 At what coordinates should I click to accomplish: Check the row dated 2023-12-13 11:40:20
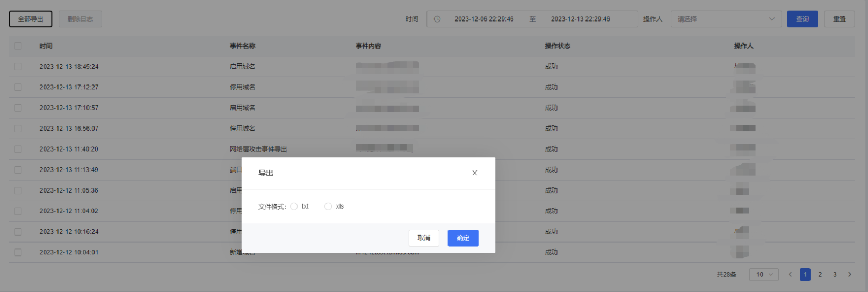pyautogui.click(x=18, y=149)
